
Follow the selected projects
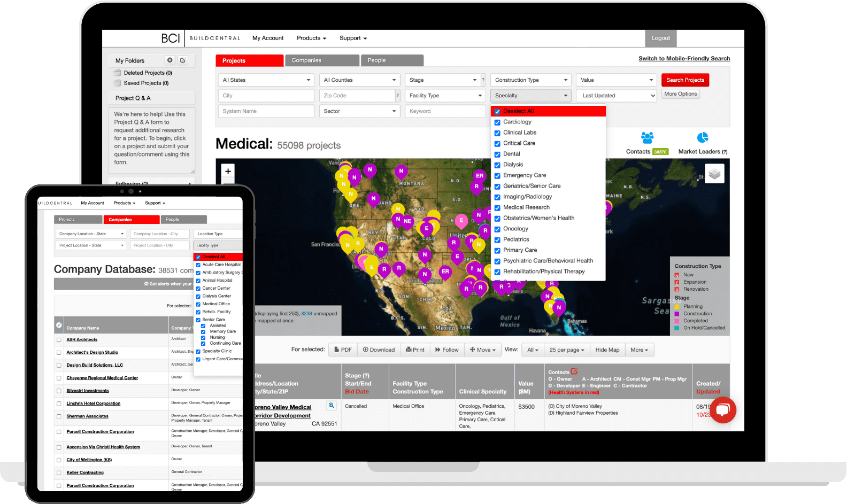447,350
